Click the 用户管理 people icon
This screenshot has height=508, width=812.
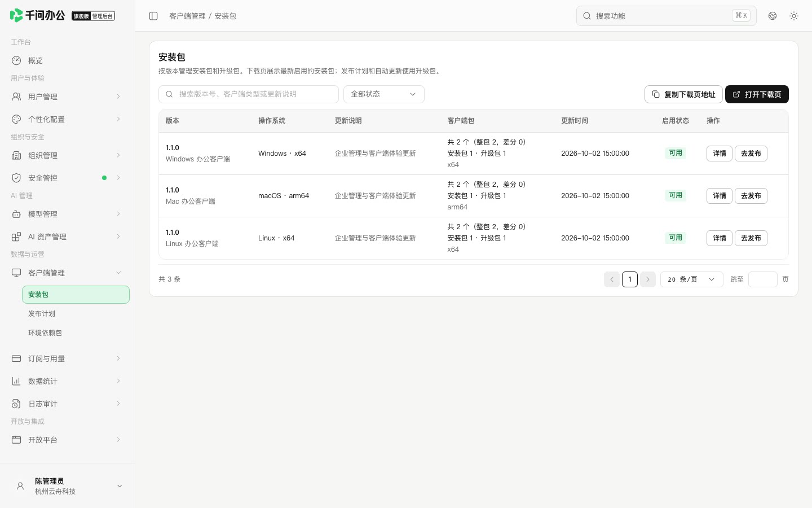point(16,97)
